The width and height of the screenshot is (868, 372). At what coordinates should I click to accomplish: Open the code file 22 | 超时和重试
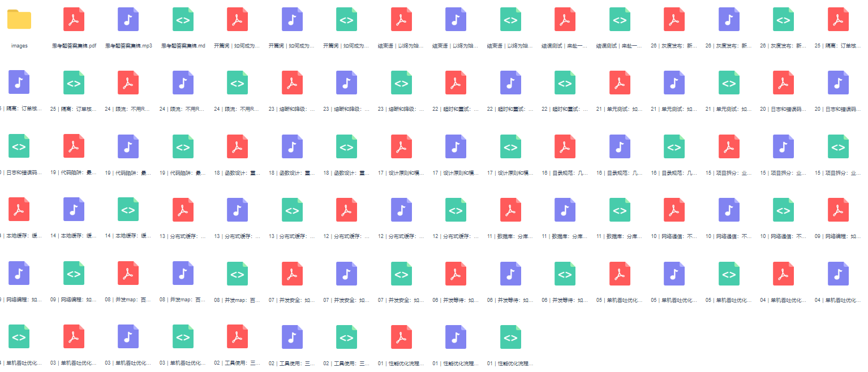coord(565,83)
